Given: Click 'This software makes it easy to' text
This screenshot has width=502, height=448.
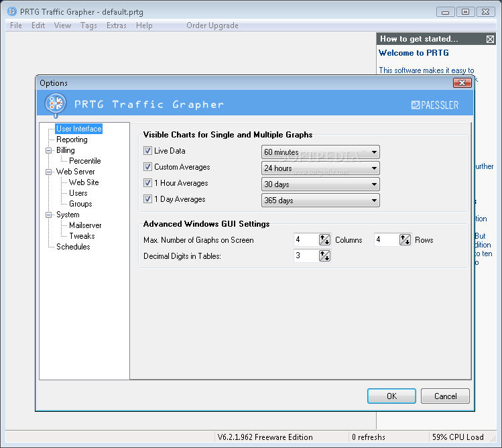Looking at the screenshot, I should click(x=426, y=70).
